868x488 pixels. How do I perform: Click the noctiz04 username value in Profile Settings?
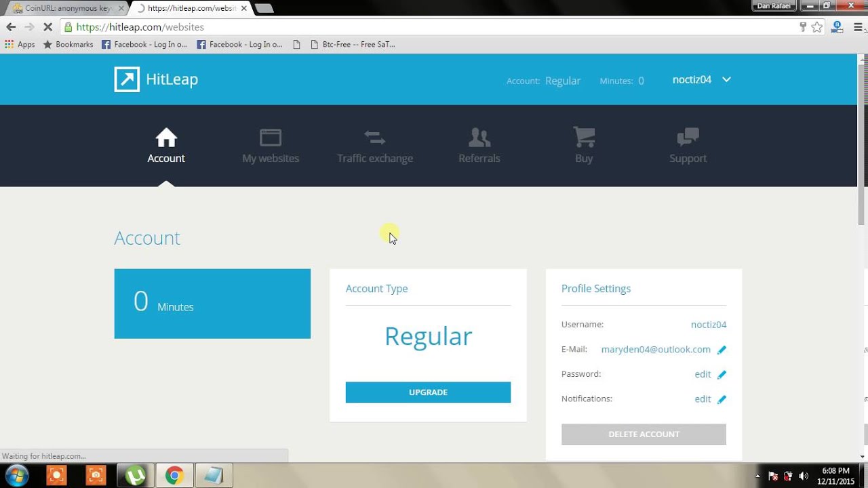point(709,325)
